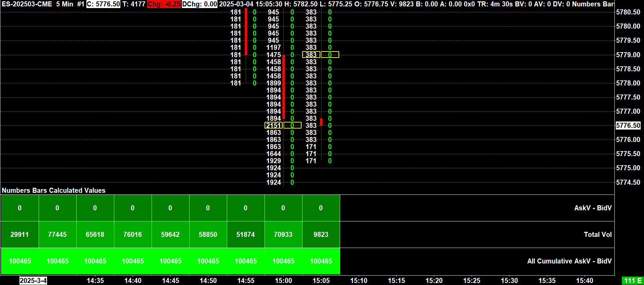Click the green 111 E status box
Screen dimensions: 644x285
tap(633, 281)
